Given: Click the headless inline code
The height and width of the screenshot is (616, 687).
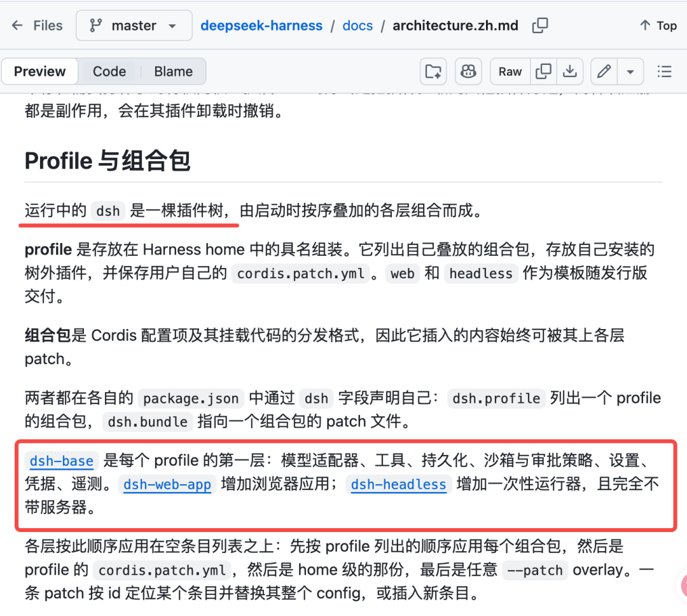Looking at the screenshot, I should 481,274.
